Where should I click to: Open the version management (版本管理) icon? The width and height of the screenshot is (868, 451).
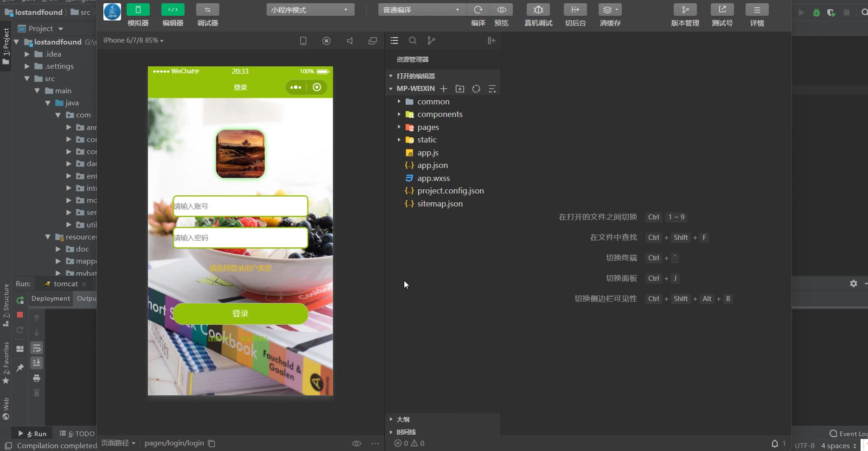685,10
